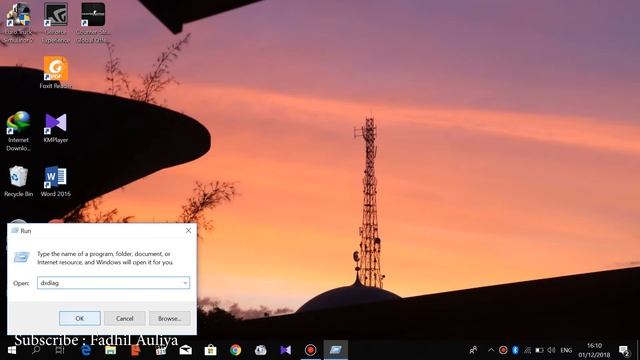
Task: Open the red screen recorder taskbar app
Action: point(311,350)
